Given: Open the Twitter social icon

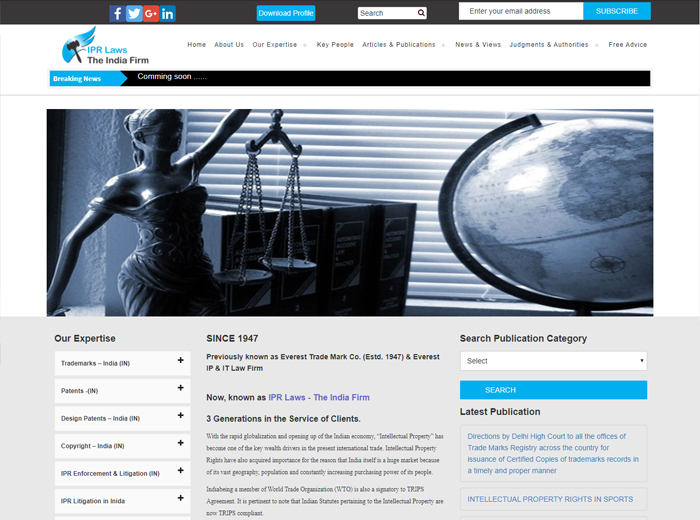Looking at the screenshot, I should click(x=134, y=13).
